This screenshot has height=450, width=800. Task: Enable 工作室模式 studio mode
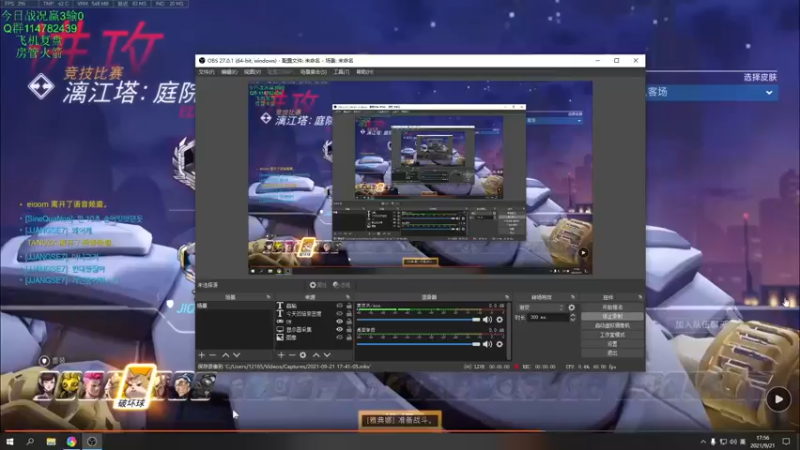612,335
